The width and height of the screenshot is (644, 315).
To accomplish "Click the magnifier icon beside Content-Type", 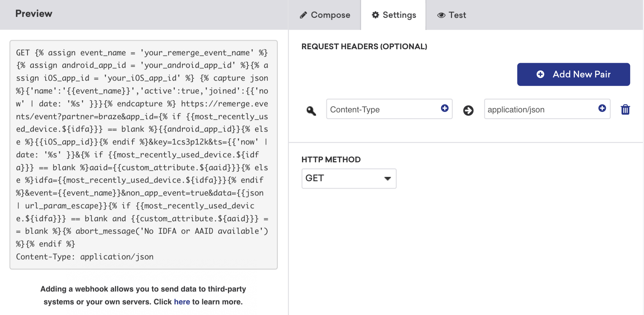I will pyautogui.click(x=311, y=111).
